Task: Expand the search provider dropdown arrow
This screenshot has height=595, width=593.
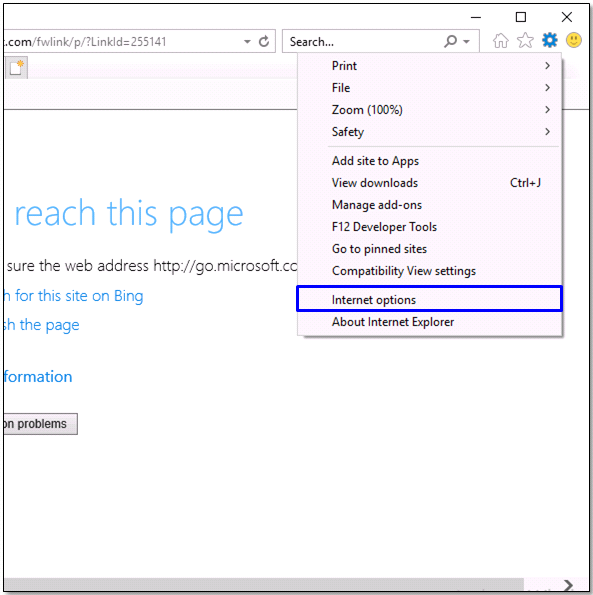Action: (x=467, y=41)
